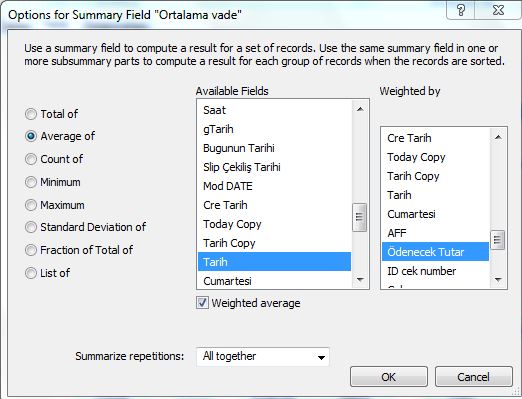The height and width of the screenshot is (399, 522).
Task: Select AFF in Weighted by list
Action: [x=435, y=233]
